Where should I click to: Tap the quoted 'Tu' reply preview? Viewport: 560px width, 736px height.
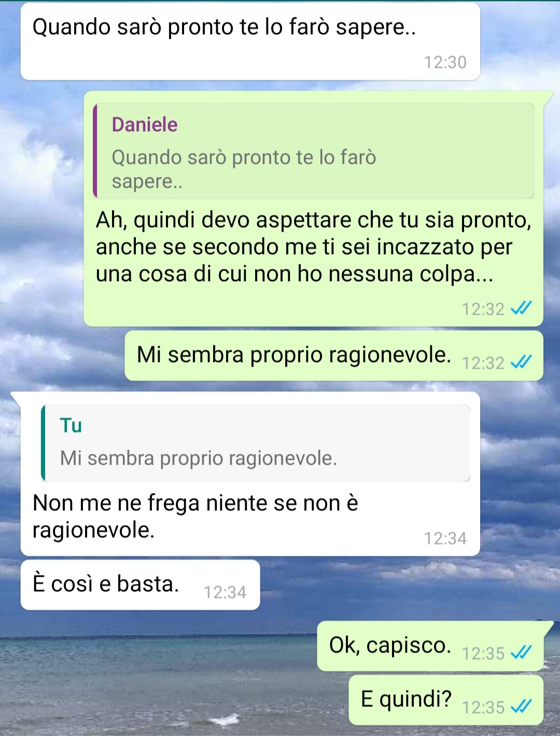pos(256,443)
